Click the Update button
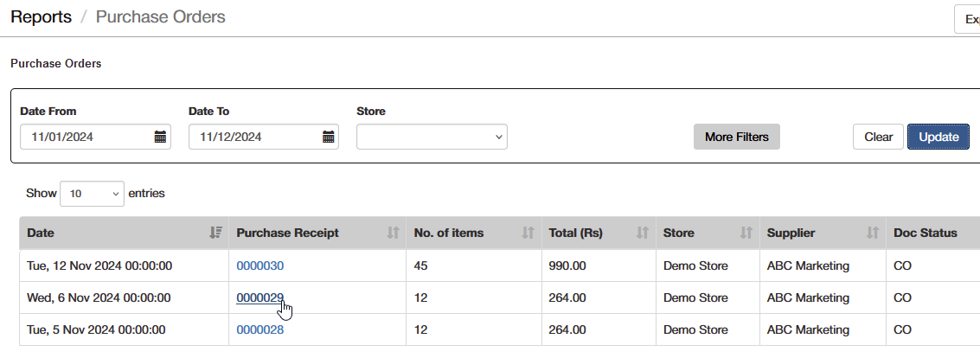Viewport: 980px width, 358px height. 938,137
